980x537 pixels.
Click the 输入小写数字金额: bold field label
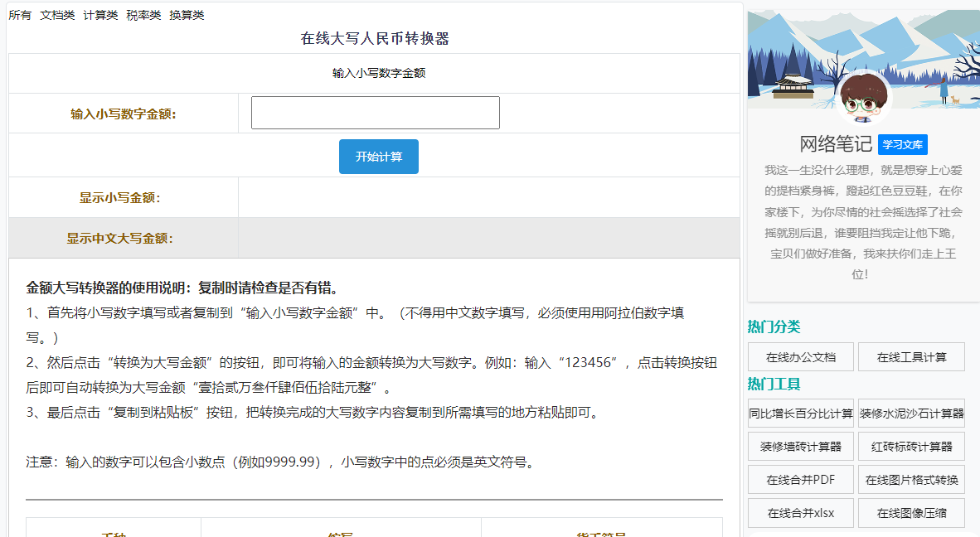[x=124, y=114]
